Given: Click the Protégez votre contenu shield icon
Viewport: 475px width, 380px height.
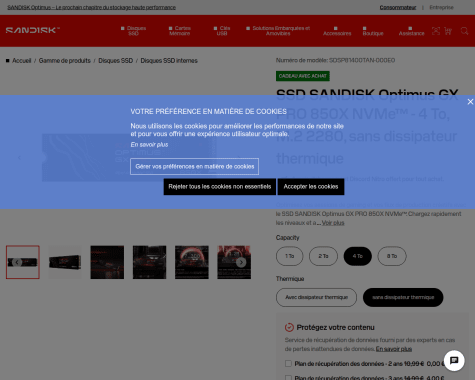Looking at the screenshot, I should tap(289, 327).
